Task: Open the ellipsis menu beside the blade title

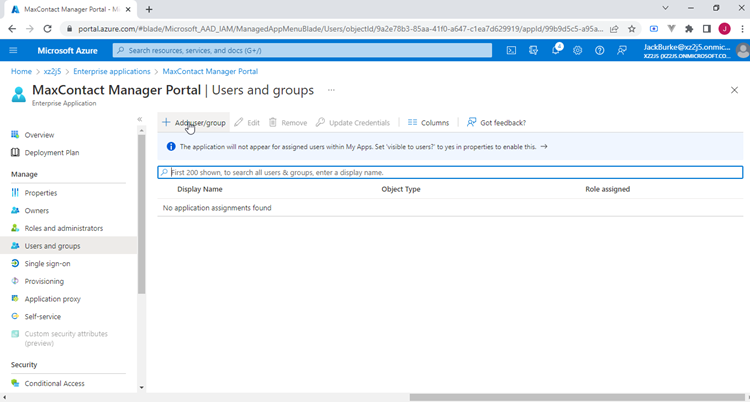Action: tap(331, 90)
